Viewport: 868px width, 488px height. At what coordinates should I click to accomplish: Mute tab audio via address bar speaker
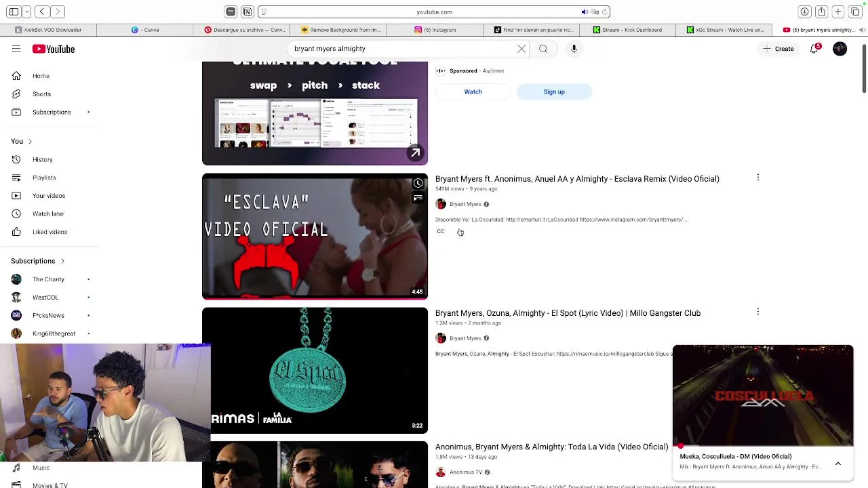[585, 12]
